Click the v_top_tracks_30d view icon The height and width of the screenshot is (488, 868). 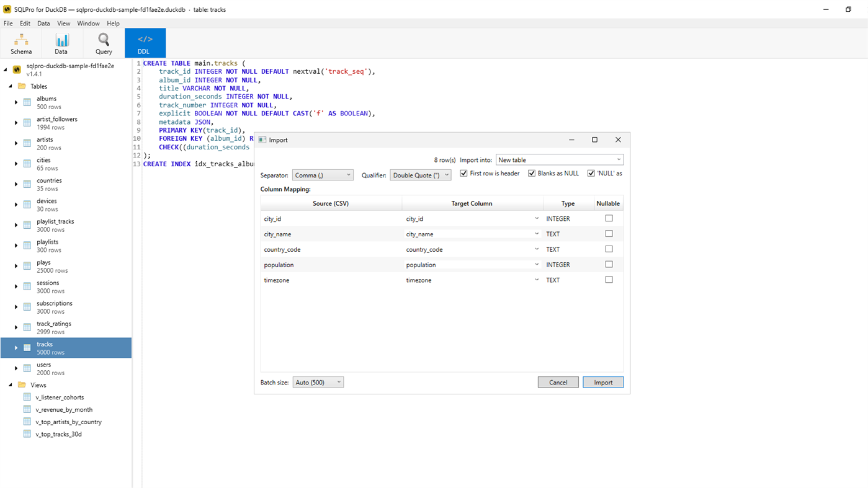click(27, 434)
